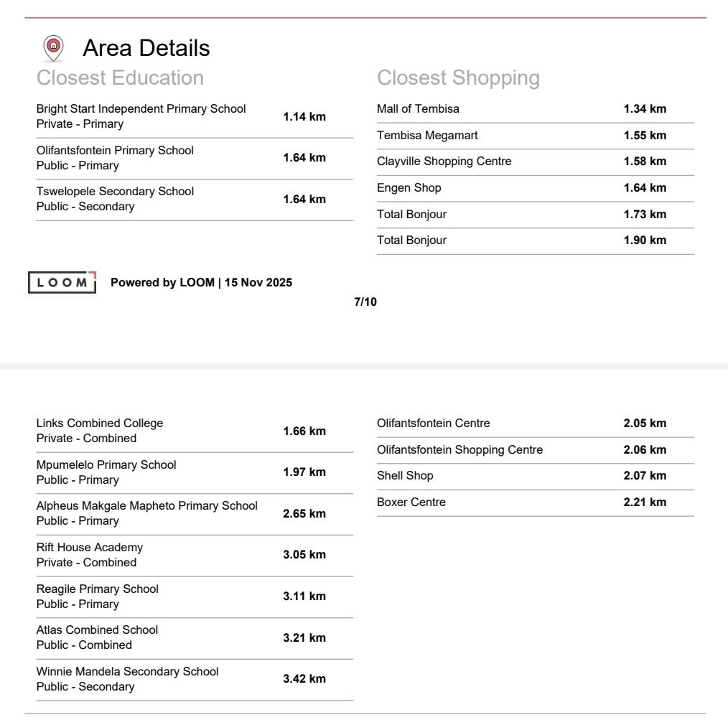The image size is (728, 725).
Task: Click the Area Details location pin icon
Action: tap(53, 48)
